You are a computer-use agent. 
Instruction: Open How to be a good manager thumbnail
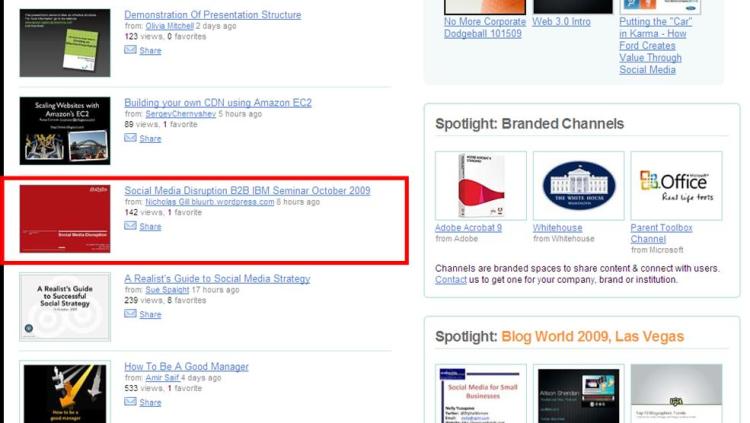click(x=65, y=392)
